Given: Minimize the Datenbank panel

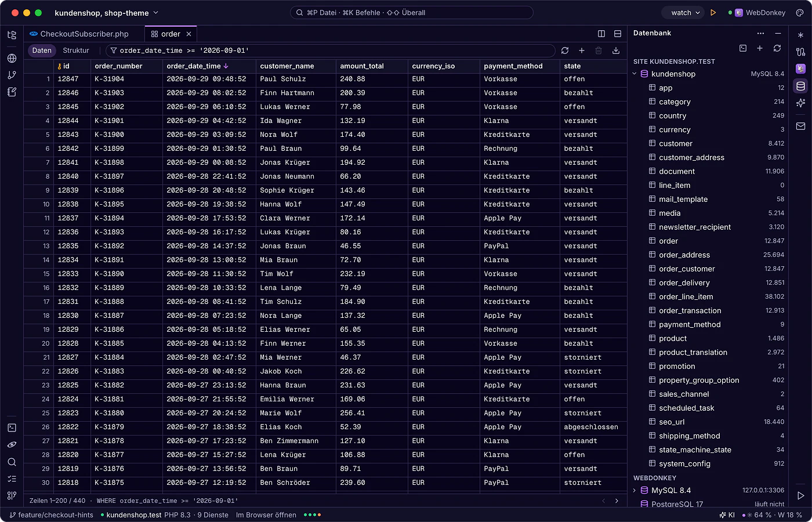Looking at the screenshot, I should point(778,33).
